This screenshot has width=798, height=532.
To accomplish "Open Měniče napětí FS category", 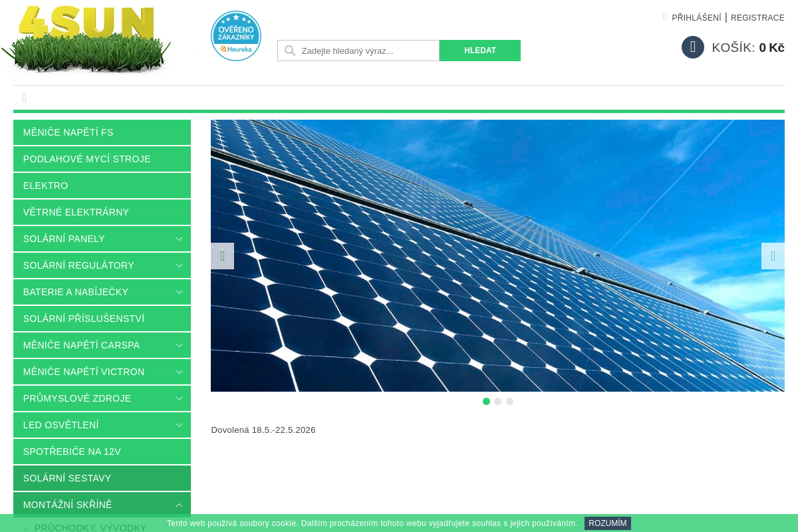I will 102,132.
